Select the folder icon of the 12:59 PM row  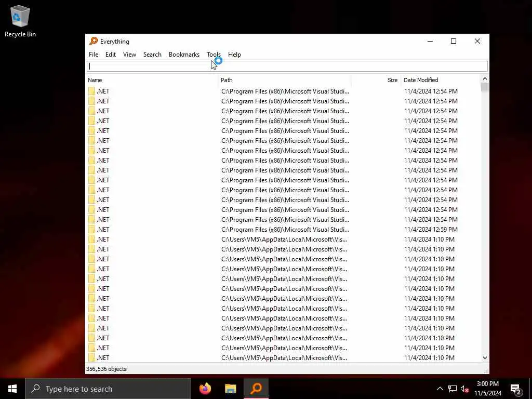click(x=91, y=229)
